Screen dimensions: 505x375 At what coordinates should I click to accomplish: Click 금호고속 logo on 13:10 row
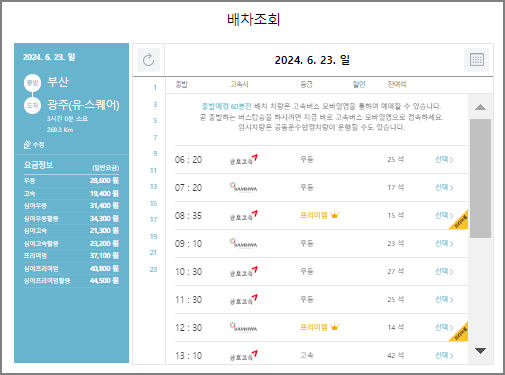pos(244,356)
